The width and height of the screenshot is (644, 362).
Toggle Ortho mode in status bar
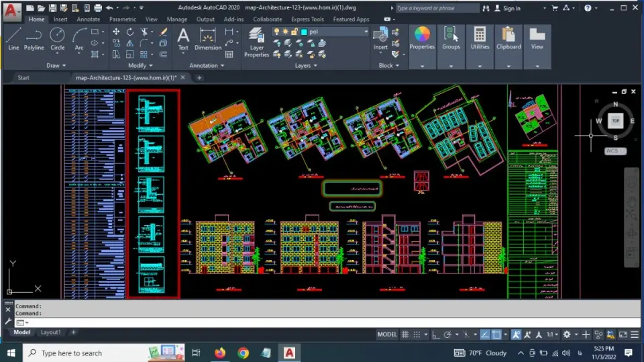[436, 334]
